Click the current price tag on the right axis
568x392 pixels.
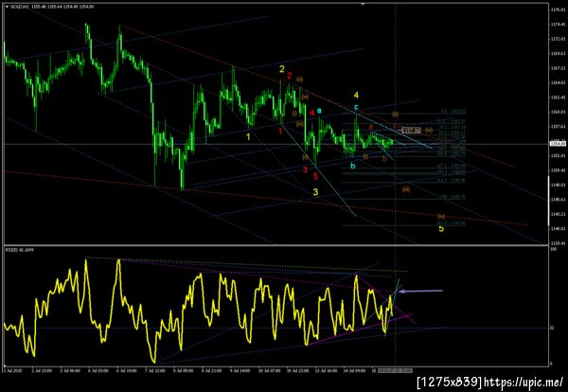556,144
